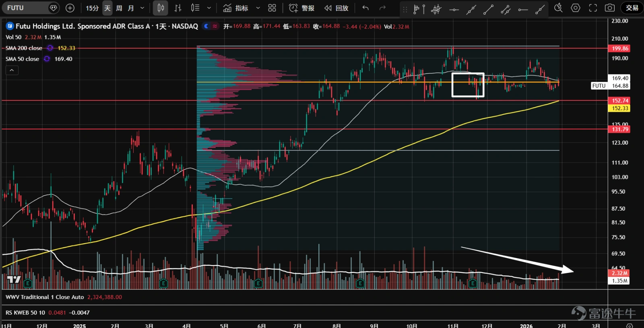Image resolution: width=644 pixels, height=328 pixels.
Task: Open the timeframe dropdown arrow
Action: pos(142,8)
